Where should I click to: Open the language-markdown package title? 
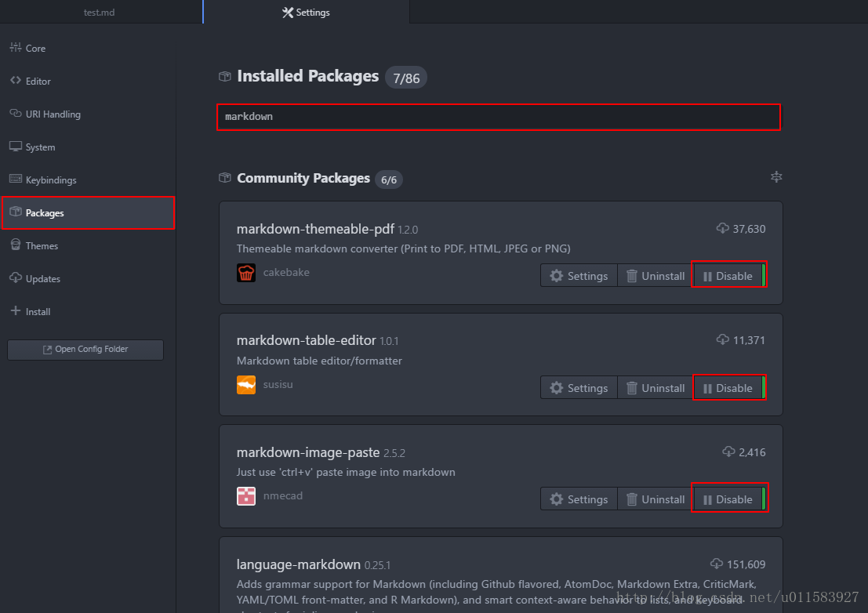pos(299,565)
